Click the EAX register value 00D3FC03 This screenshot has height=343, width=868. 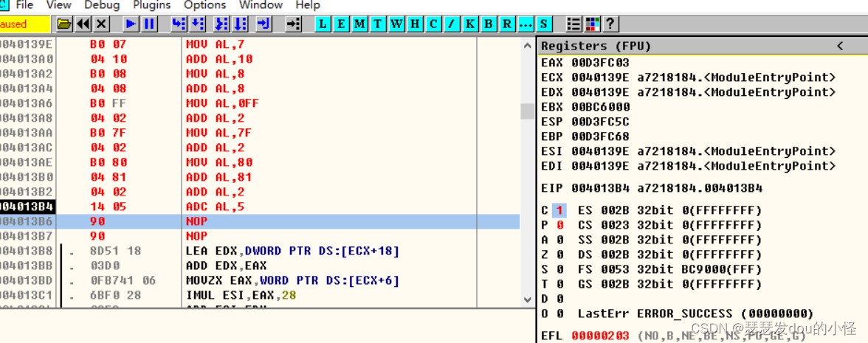[601, 63]
